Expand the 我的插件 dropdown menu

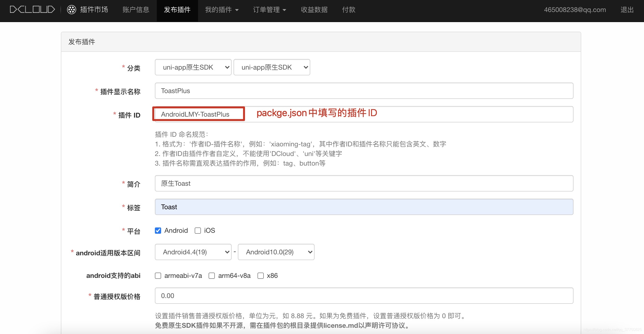(x=222, y=10)
